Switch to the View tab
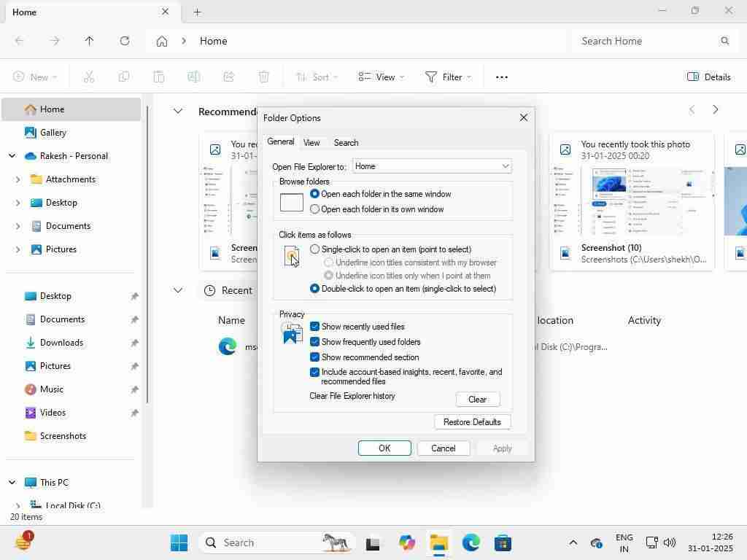This screenshot has width=747, height=560. coord(311,143)
